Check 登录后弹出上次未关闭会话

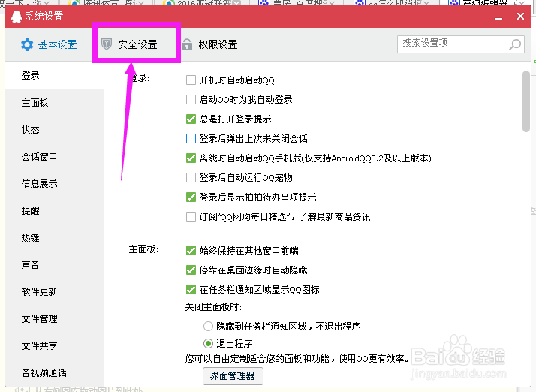(191, 138)
